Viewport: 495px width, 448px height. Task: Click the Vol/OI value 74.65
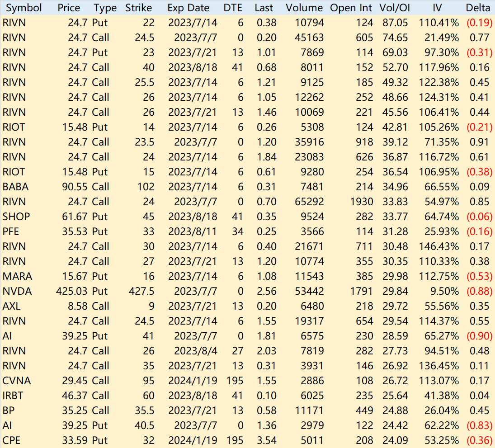(395, 38)
